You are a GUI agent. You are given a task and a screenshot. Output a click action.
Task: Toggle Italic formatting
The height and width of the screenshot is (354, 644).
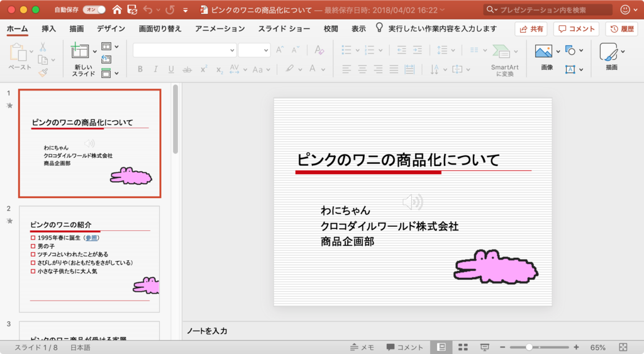point(156,69)
